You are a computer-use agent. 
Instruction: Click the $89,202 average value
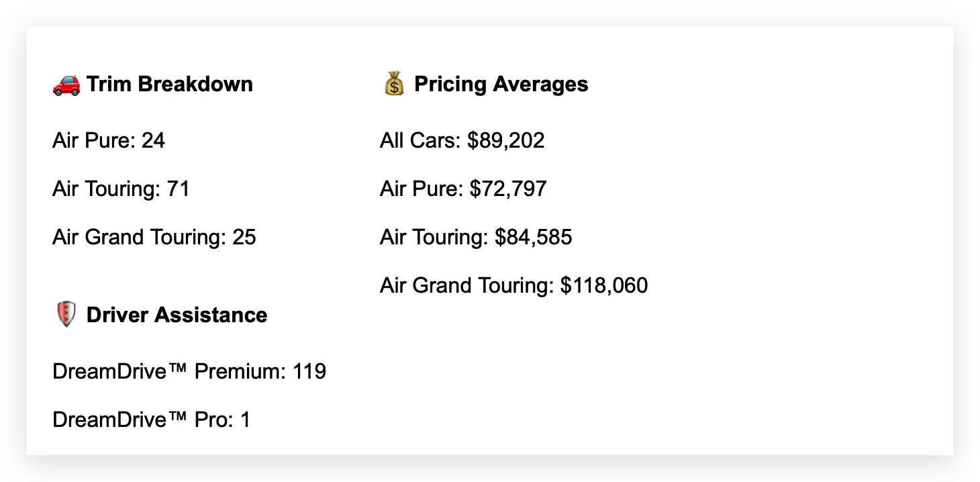tap(507, 142)
